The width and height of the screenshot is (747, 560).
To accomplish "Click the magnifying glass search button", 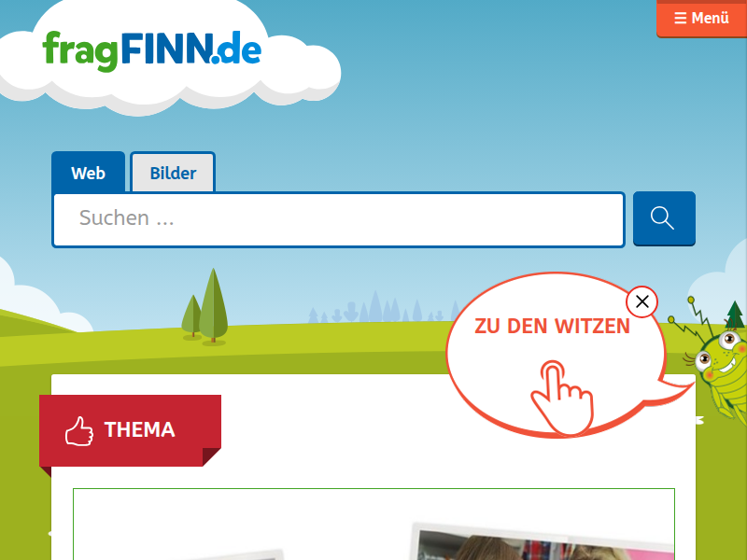I will (664, 218).
